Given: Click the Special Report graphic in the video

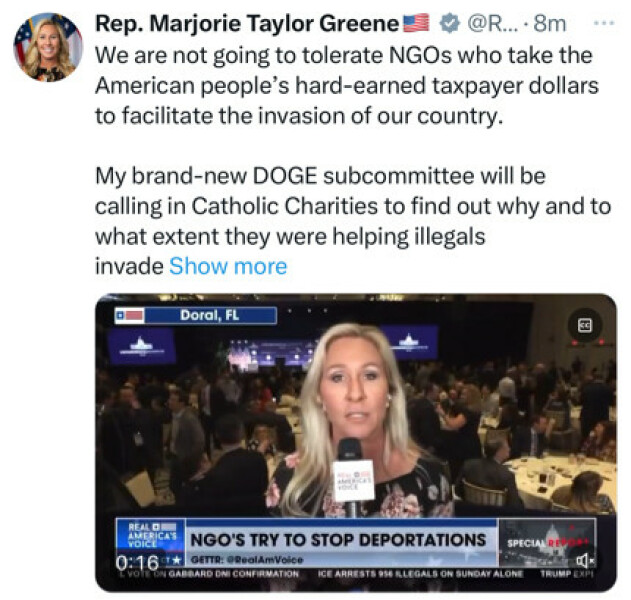Looking at the screenshot, I should (x=547, y=542).
